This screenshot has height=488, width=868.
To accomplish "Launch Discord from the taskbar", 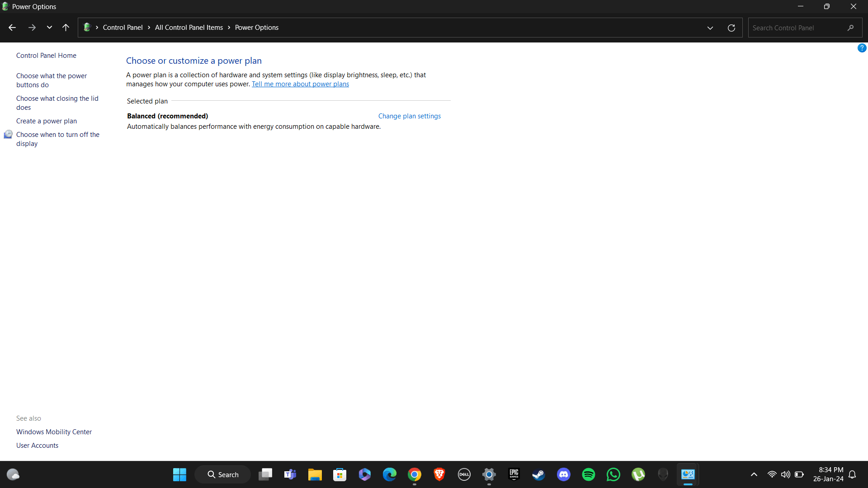I will (563, 474).
